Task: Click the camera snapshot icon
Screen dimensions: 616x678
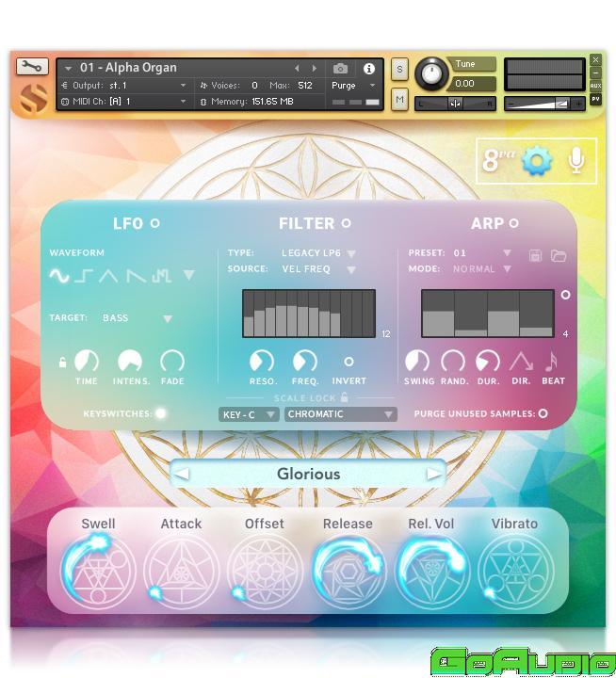Action: point(340,69)
